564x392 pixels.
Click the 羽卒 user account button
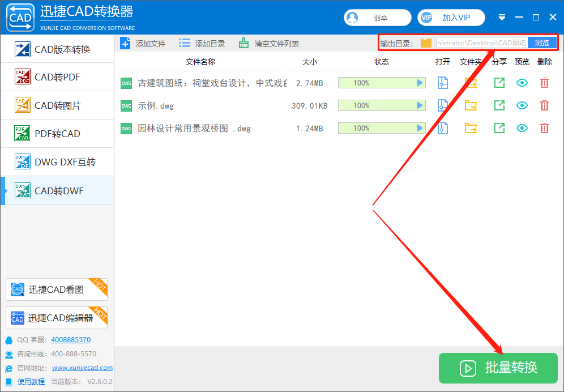[x=377, y=18]
